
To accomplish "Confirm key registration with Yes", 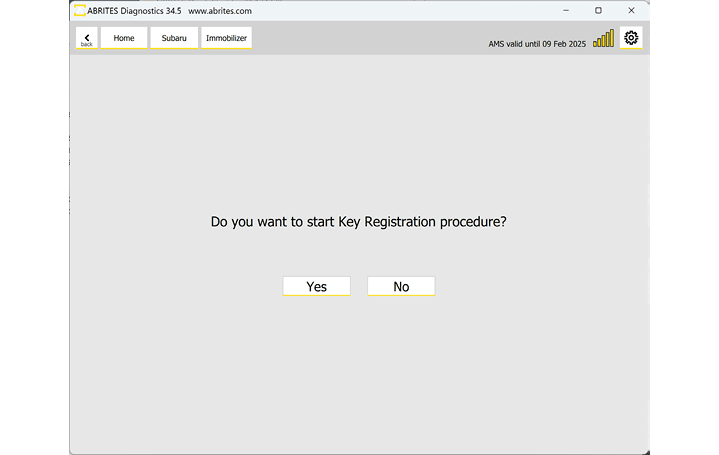I will [316, 286].
